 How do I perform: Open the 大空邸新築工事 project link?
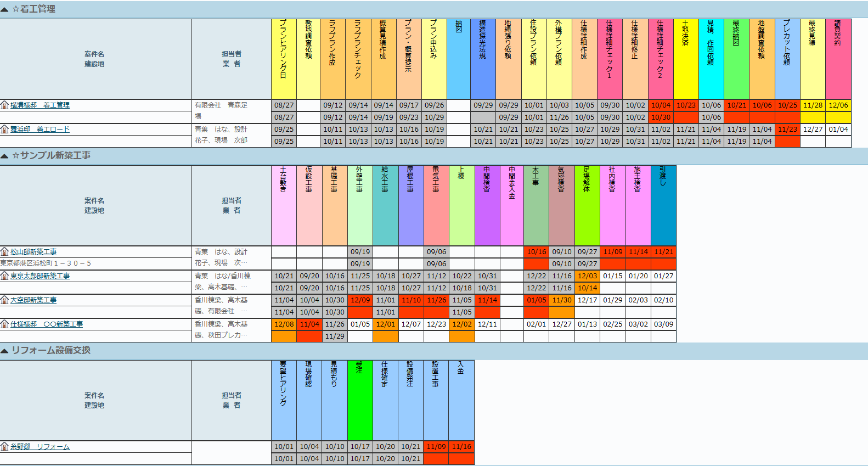click(33, 300)
